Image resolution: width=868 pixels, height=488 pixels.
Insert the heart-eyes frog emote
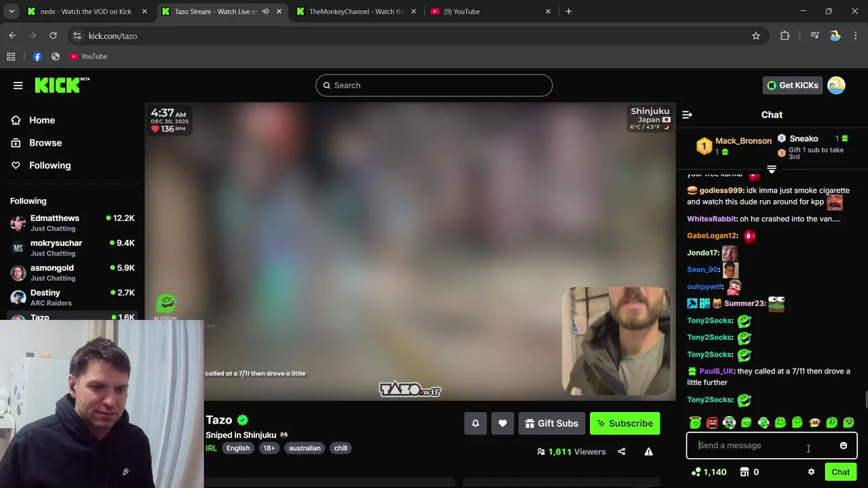tap(849, 423)
